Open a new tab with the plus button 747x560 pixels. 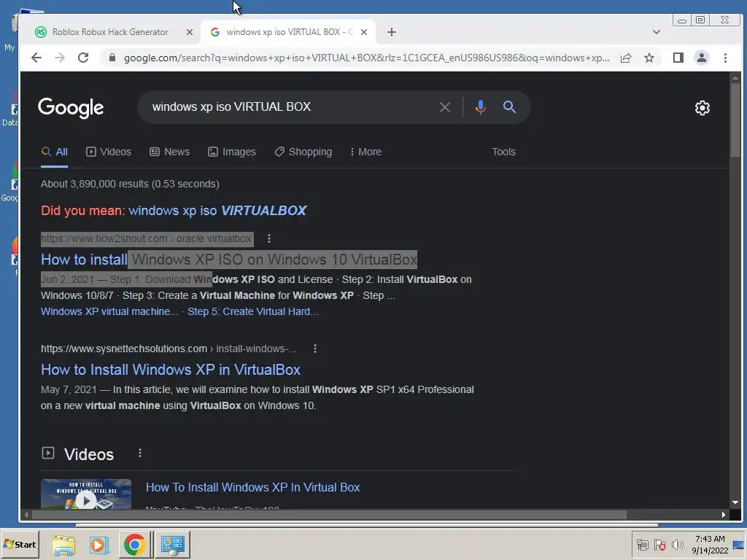pyautogui.click(x=392, y=32)
